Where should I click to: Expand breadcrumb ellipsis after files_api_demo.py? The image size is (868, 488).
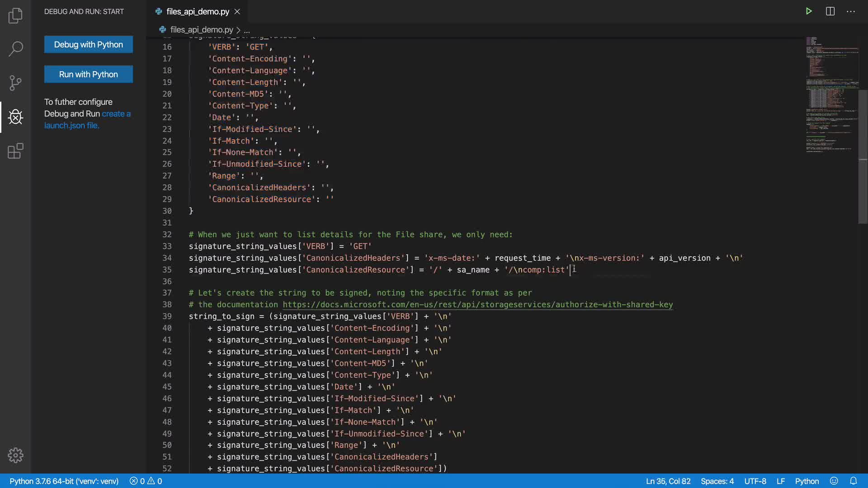(247, 30)
